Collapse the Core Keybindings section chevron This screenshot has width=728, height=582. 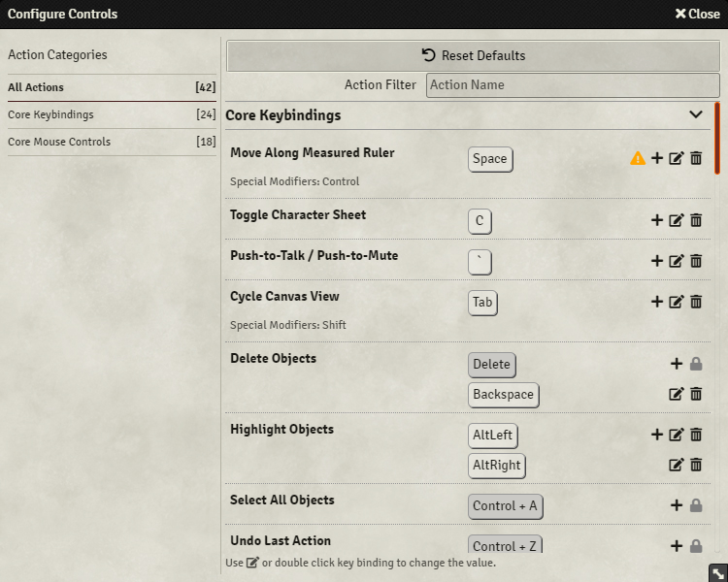[696, 114]
